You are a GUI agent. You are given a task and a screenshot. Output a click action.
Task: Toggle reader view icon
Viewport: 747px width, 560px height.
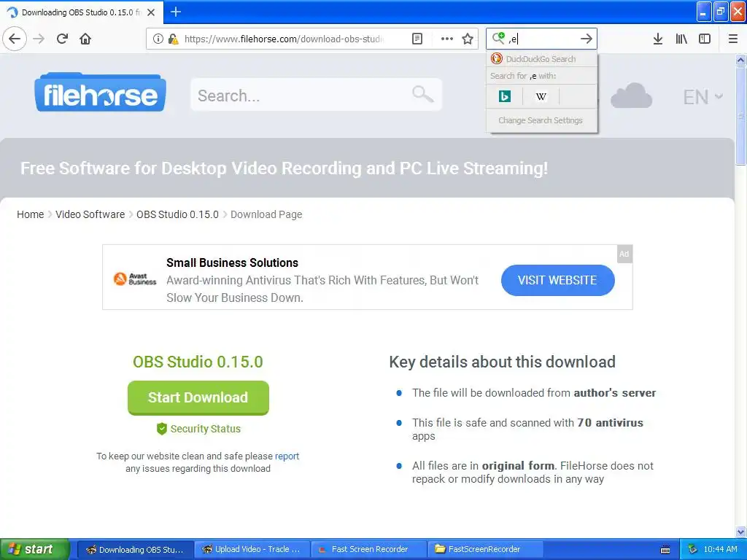point(417,39)
